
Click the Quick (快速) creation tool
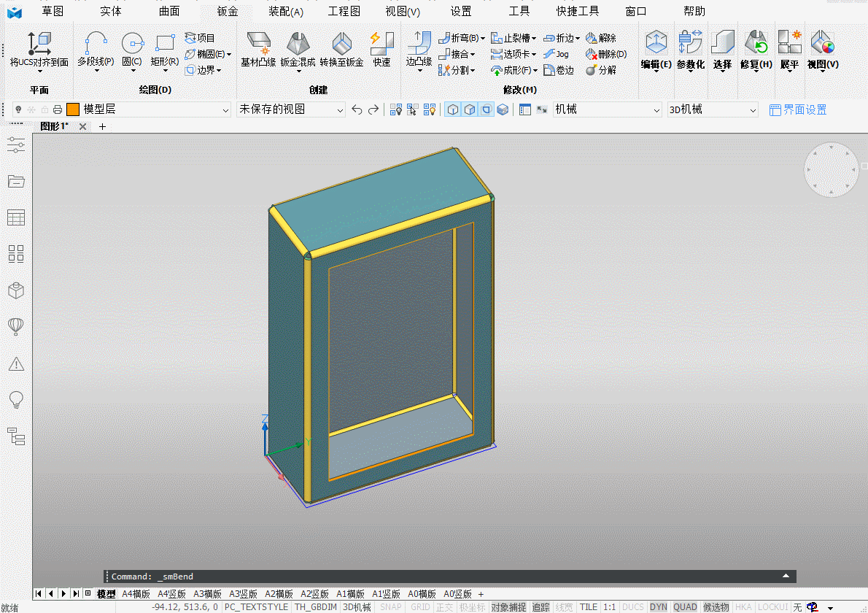pos(382,50)
